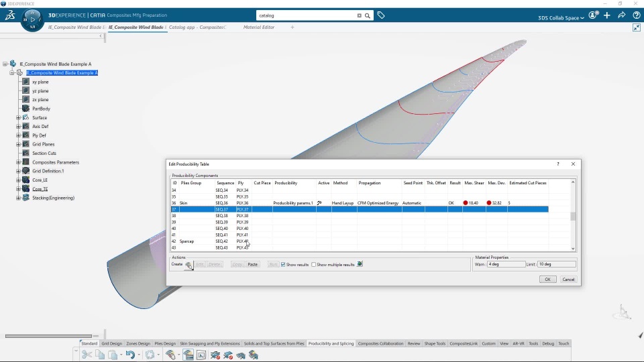Open the Help question mark icon
The width and height of the screenshot is (644, 362).
click(x=636, y=15)
